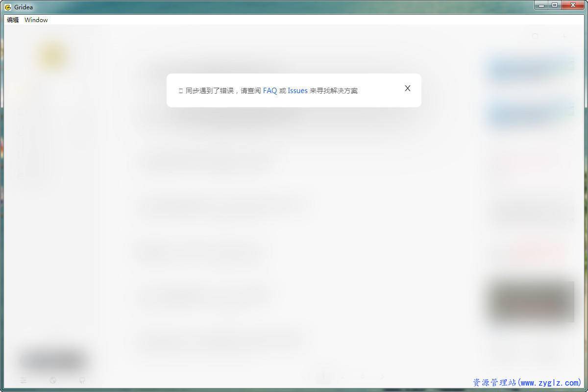Maximize the Gridea window
This screenshot has width=588, height=392.
point(555,5)
